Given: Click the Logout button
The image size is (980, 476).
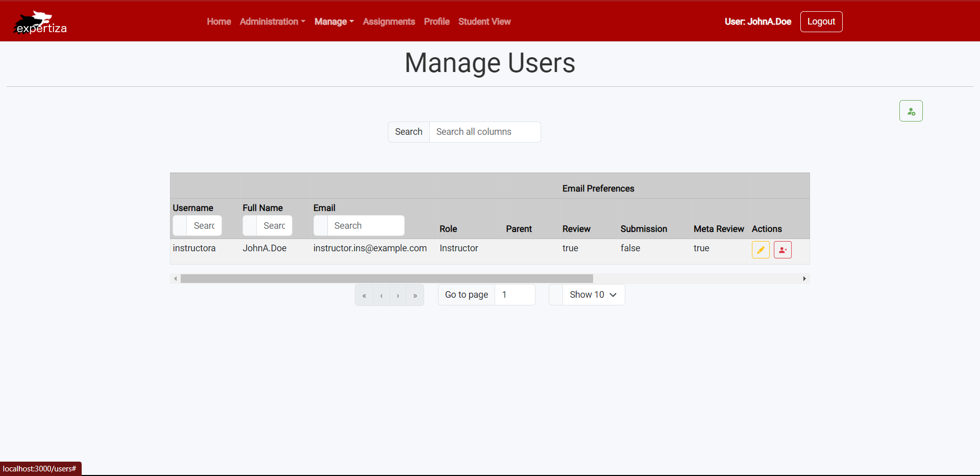Looking at the screenshot, I should coord(821,21).
